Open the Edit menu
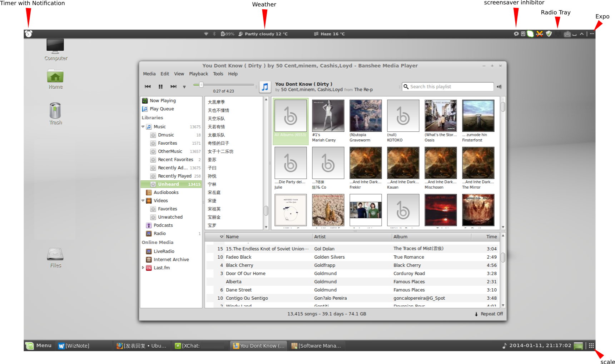The width and height of the screenshot is (615, 364). coord(165,74)
